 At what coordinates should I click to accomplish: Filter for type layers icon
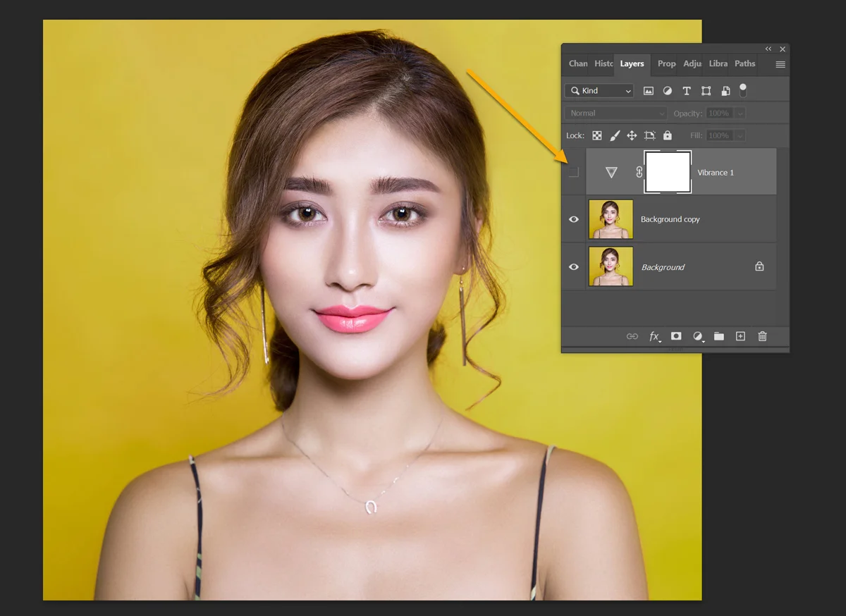click(x=687, y=91)
